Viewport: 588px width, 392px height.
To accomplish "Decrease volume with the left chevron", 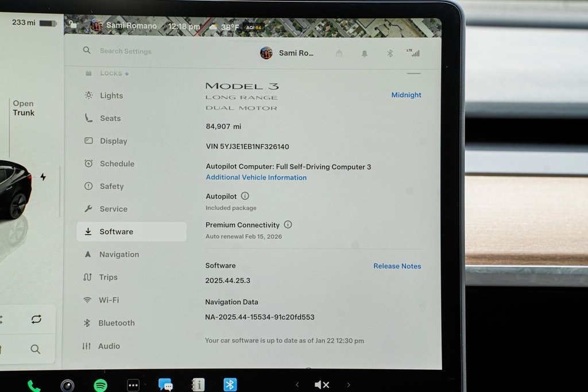I will [297, 385].
